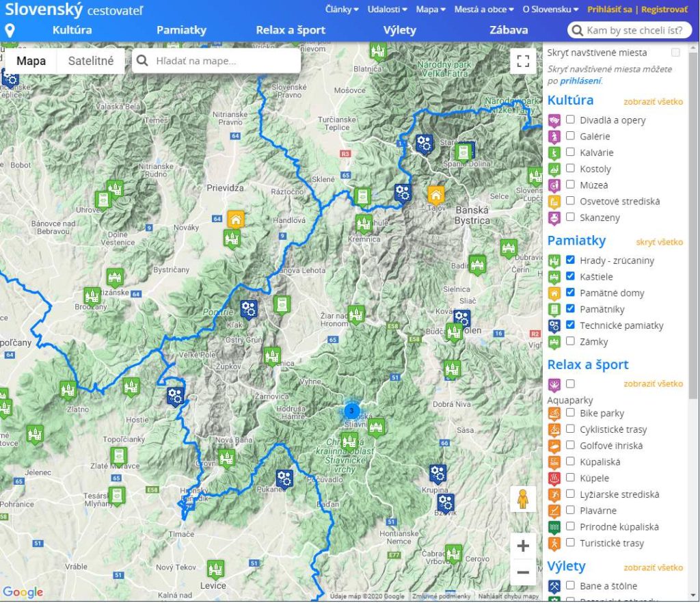This screenshot has height=603, width=700.
Task: Click the location pin icon in header
Action: (x=10, y=30)
